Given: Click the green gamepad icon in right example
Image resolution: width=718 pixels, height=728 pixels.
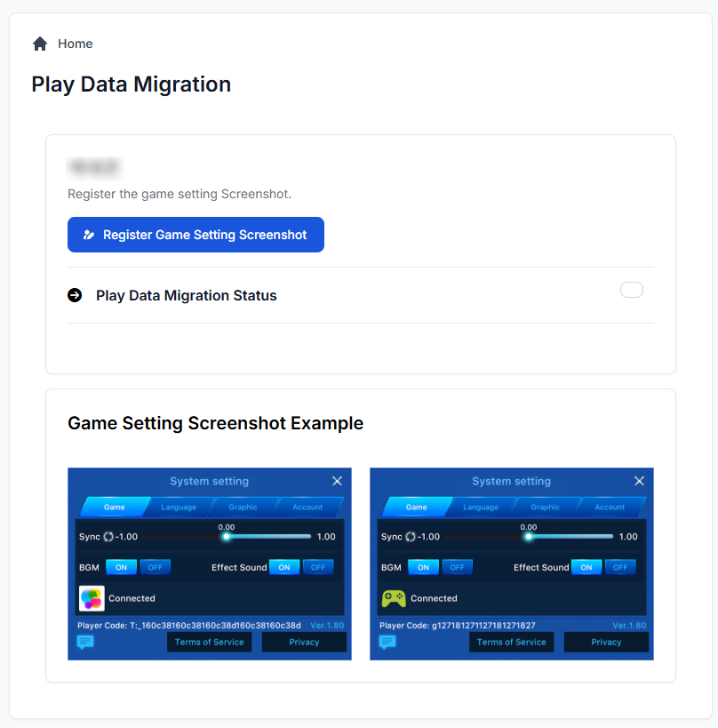Looking at the screenshot, I should (394, 598).
